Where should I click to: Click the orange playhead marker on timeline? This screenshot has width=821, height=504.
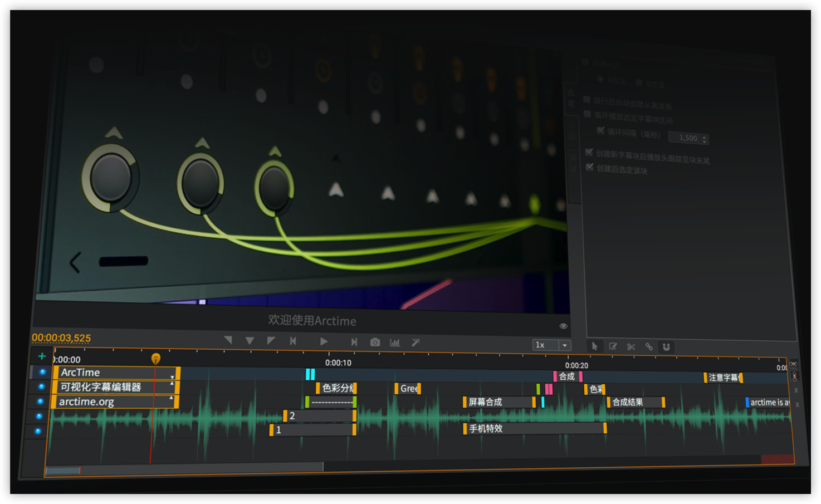click(x=156, y=359)
